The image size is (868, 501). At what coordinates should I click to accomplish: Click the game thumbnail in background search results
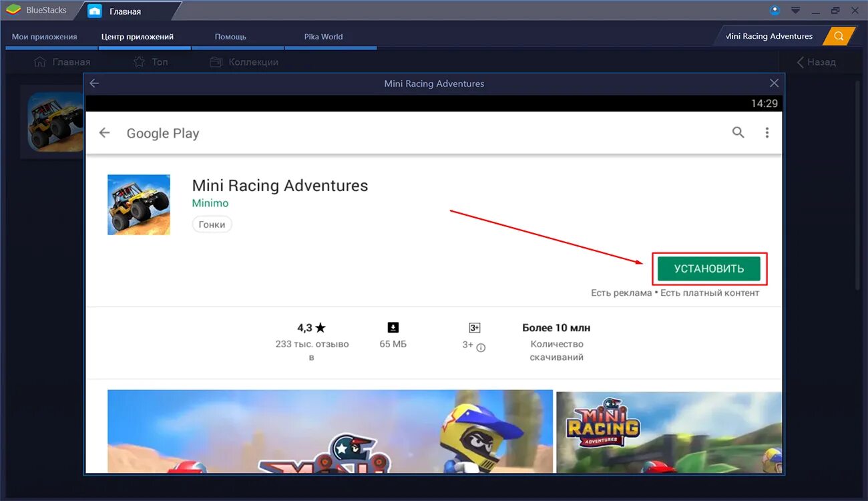click(55, 122)
